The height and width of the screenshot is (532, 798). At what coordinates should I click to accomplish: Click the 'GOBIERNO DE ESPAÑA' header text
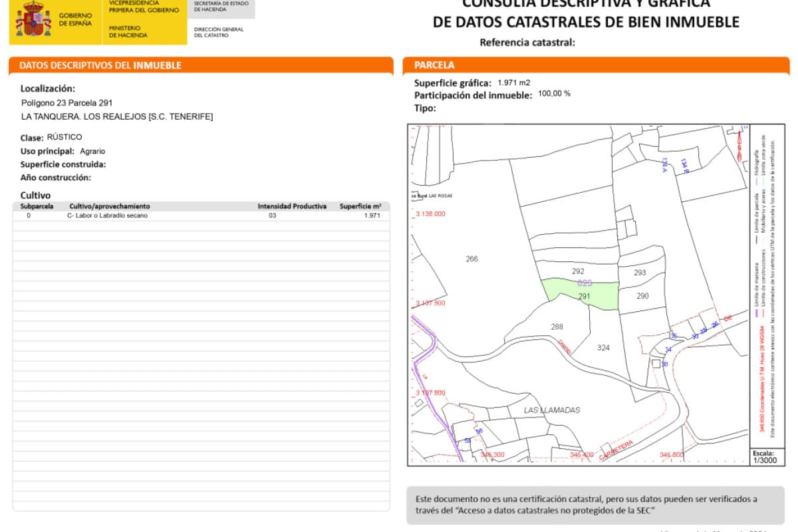76,19
